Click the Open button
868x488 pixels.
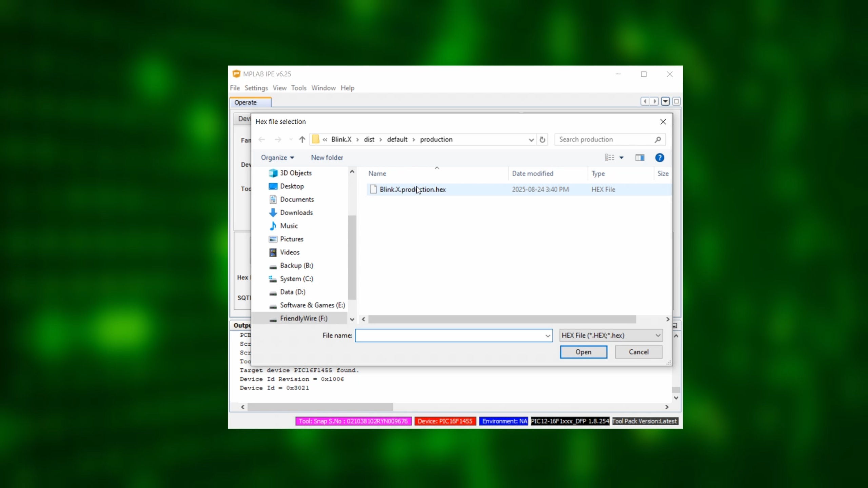(x=583, y=352)
